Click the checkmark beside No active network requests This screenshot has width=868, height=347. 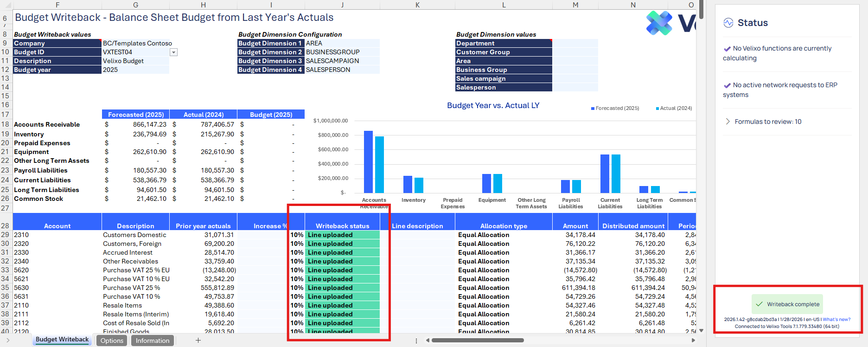[727, 85]
